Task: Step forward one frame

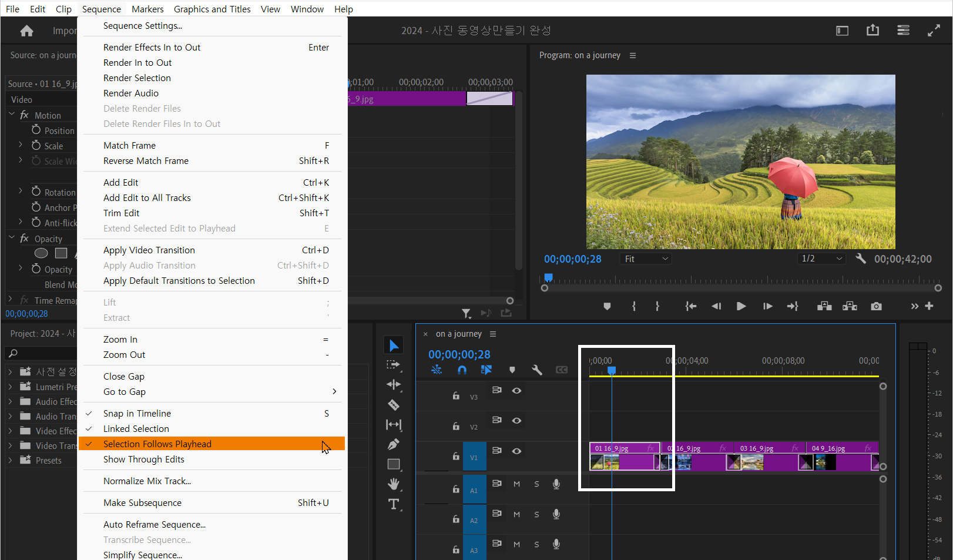Action: point(767,306)
